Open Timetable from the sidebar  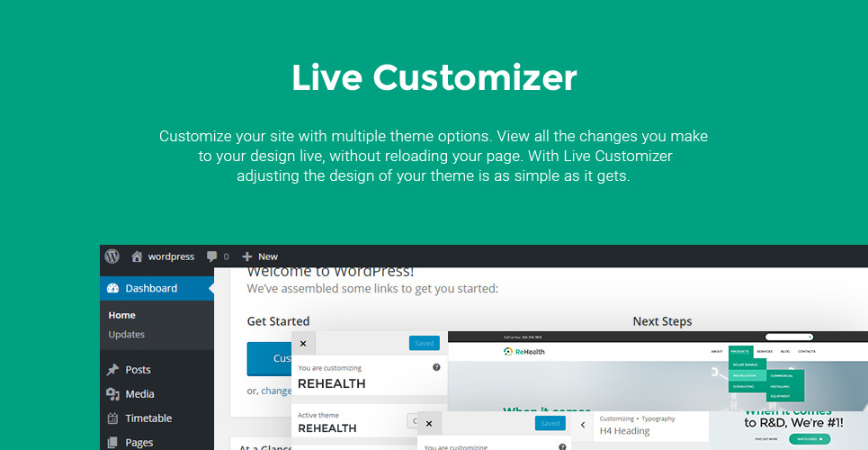pos(148,418)
